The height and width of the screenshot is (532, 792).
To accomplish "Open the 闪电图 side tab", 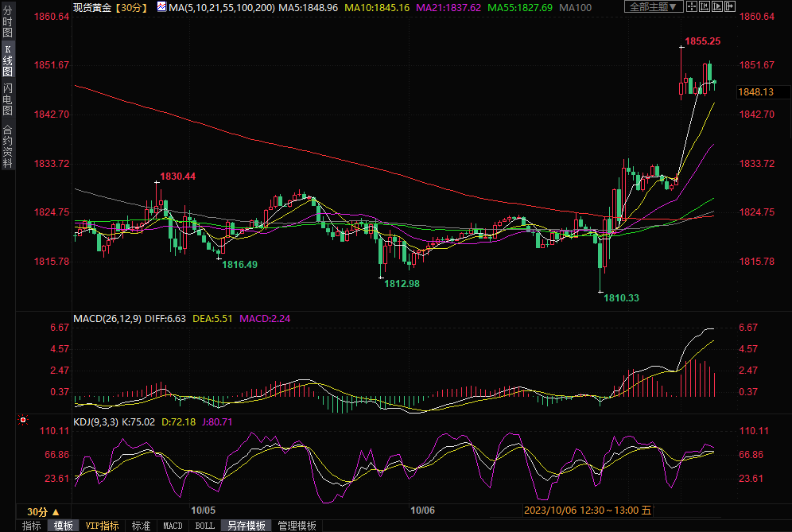I will point(7,99).
